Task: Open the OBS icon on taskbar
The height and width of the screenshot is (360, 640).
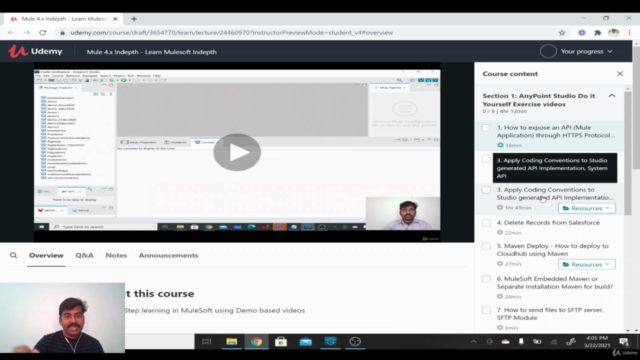Action: pos(355,342)
